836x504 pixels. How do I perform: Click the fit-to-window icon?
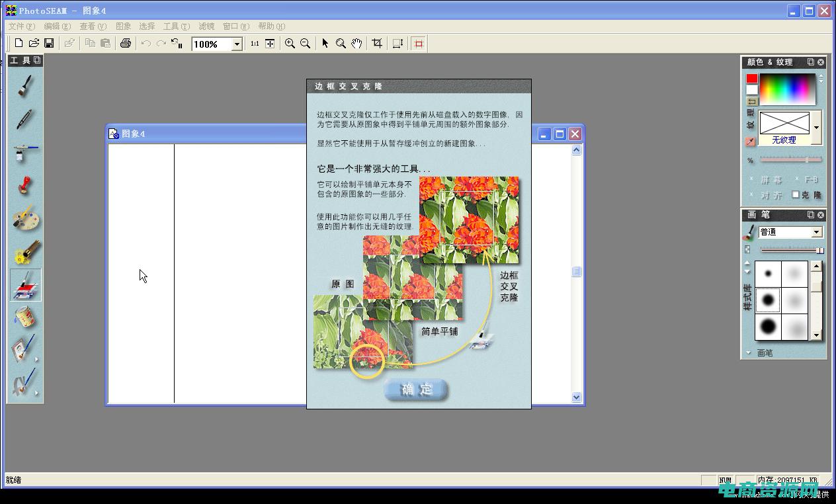point(270,44)
